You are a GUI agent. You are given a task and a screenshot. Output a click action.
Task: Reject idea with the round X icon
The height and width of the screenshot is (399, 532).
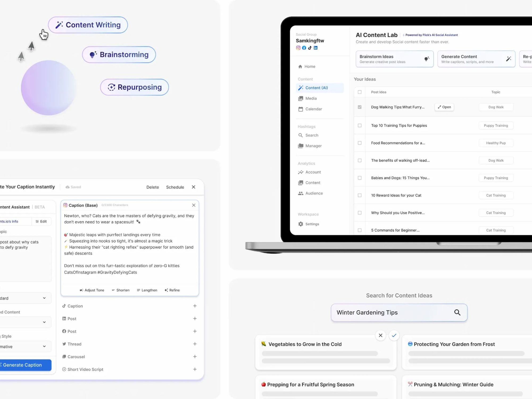pos(380,335)
